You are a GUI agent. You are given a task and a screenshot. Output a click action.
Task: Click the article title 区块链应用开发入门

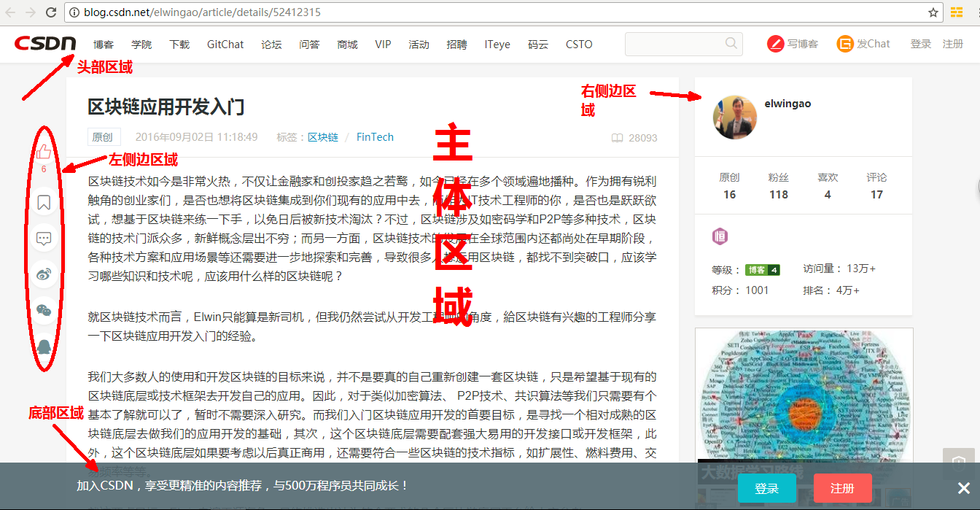coord(166,107)
